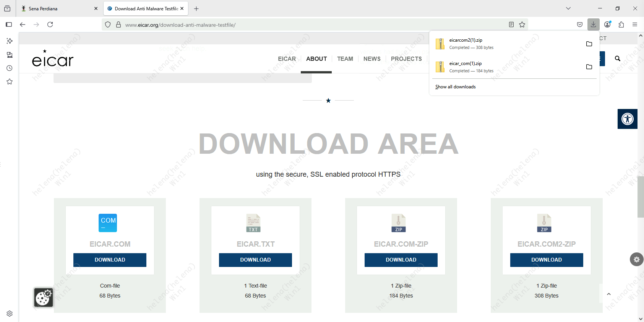Download the EICAR.TXT test file
The width and height of the screenshot is (644, 322).
coord(255,260)
